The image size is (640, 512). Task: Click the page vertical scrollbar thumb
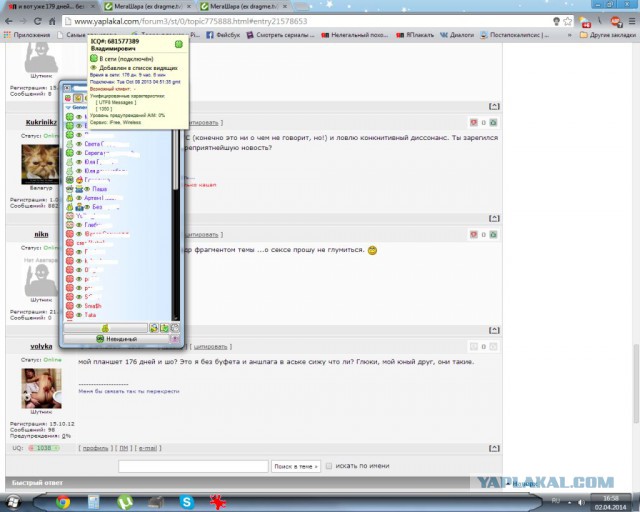[x=636, y=384]
